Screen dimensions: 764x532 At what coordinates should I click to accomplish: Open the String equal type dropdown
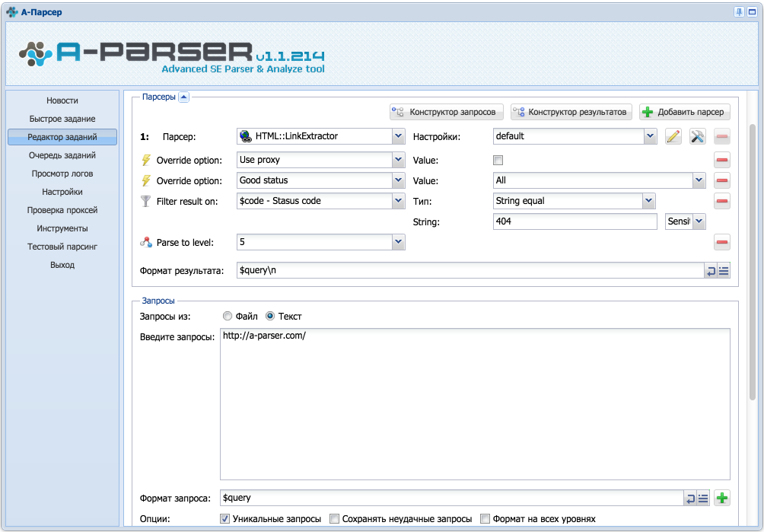[x=648, y=201]
